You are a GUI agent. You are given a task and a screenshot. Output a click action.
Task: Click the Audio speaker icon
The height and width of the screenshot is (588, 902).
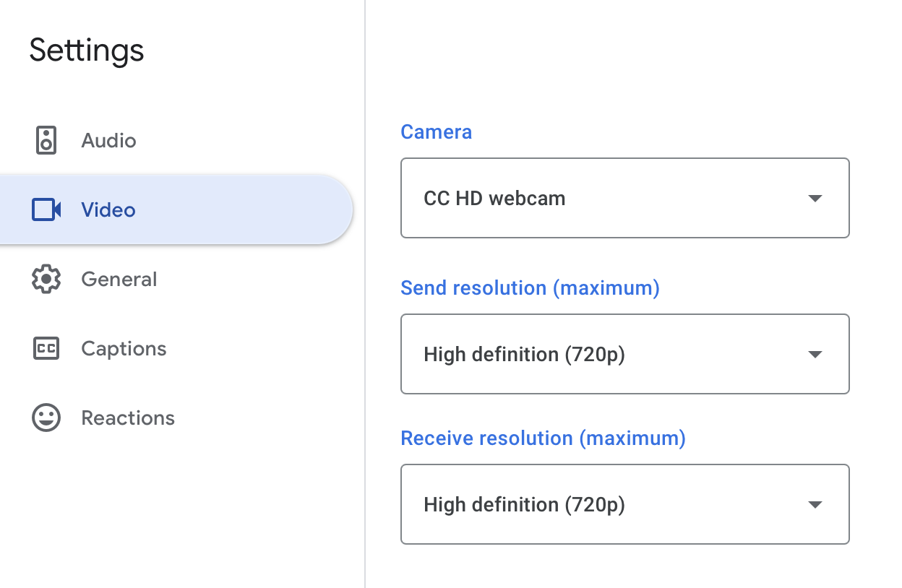tap(46, 140)
